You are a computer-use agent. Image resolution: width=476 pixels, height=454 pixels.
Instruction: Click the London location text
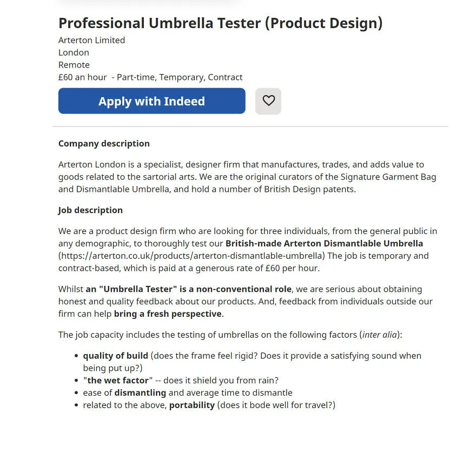[74, 53]
